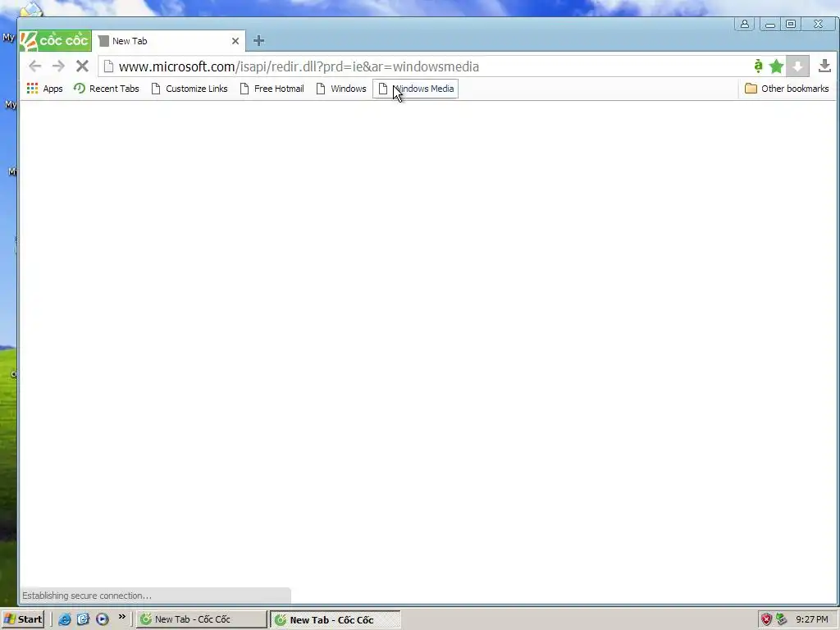Open the Apps shortcut in bookmarks bar
This screenshot has width=840, height=630.
pos(45,89)
